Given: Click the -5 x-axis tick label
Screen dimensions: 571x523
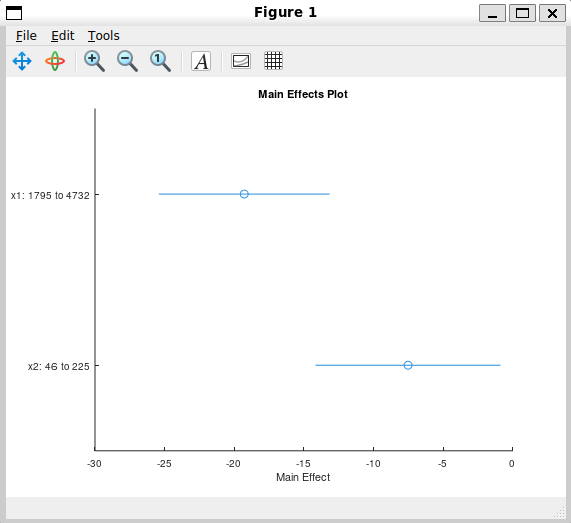Looking at the screenshot, I should click(x=442, y=464).
